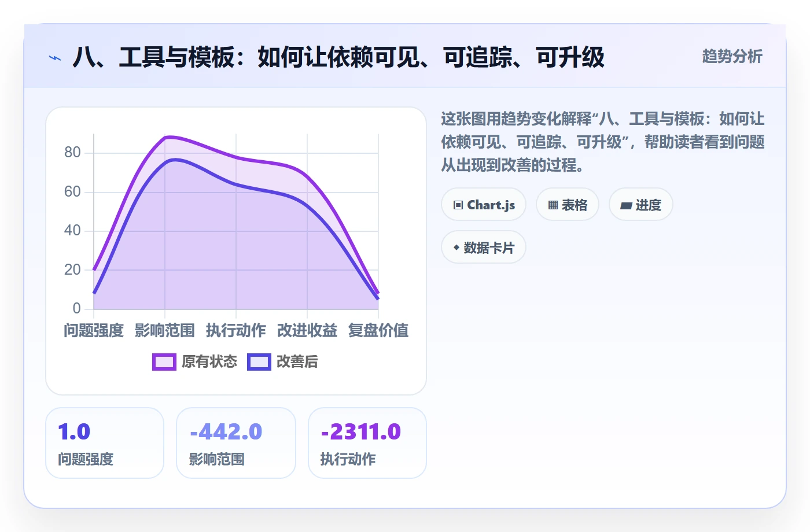Select the 数据卡片 tag pill

click(484, 247)
